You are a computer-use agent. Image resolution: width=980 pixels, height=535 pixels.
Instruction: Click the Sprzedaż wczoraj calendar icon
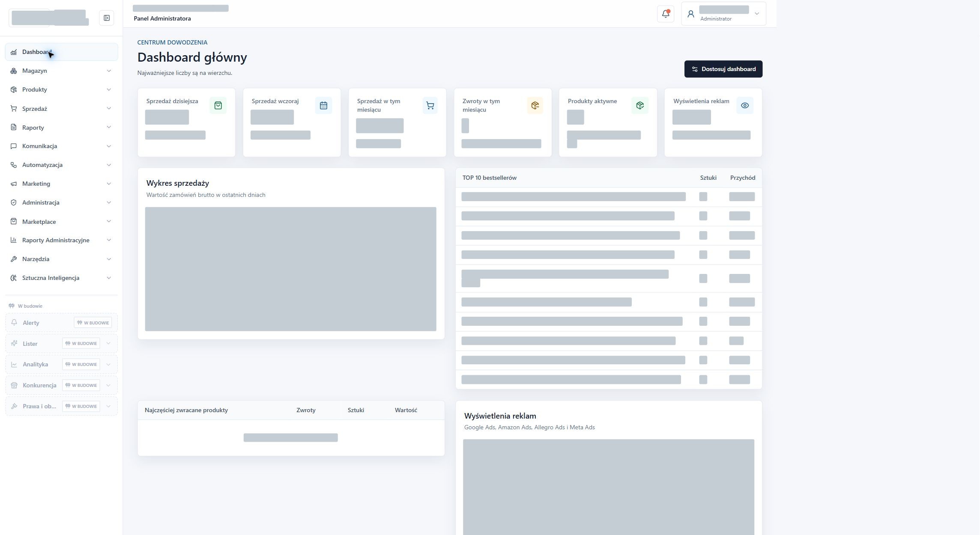[323, 105]
